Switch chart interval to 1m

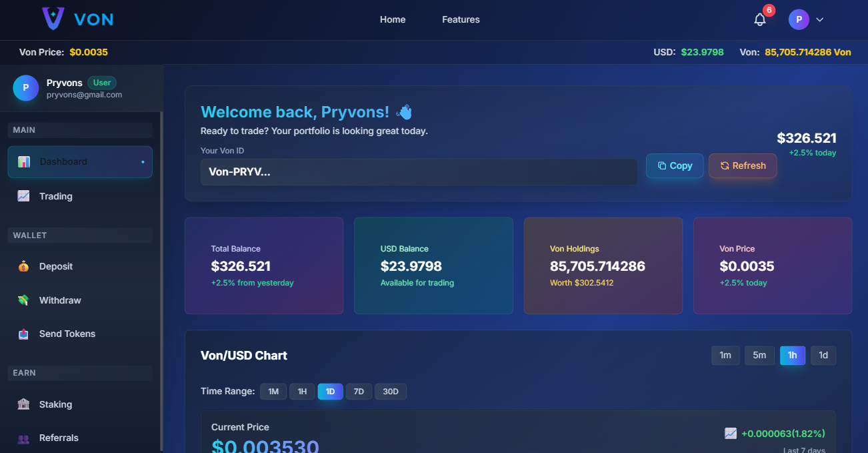(725, 355)
